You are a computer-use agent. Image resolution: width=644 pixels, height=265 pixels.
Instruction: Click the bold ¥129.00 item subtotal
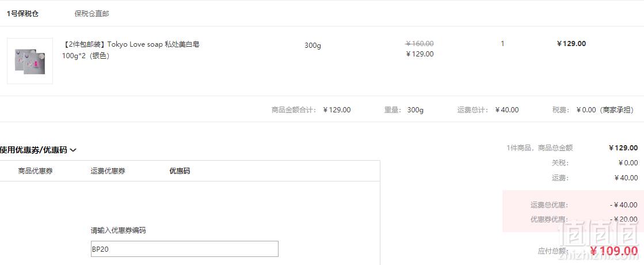571,44
